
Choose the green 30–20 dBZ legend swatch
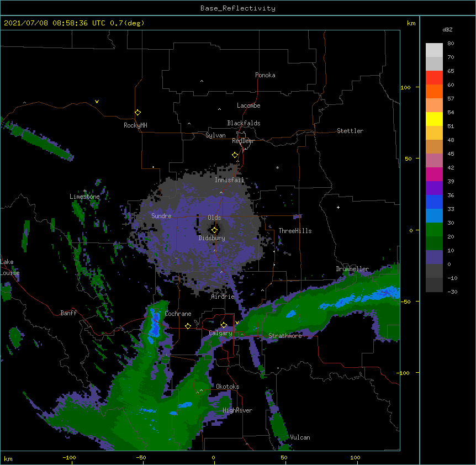click(434, 230)
